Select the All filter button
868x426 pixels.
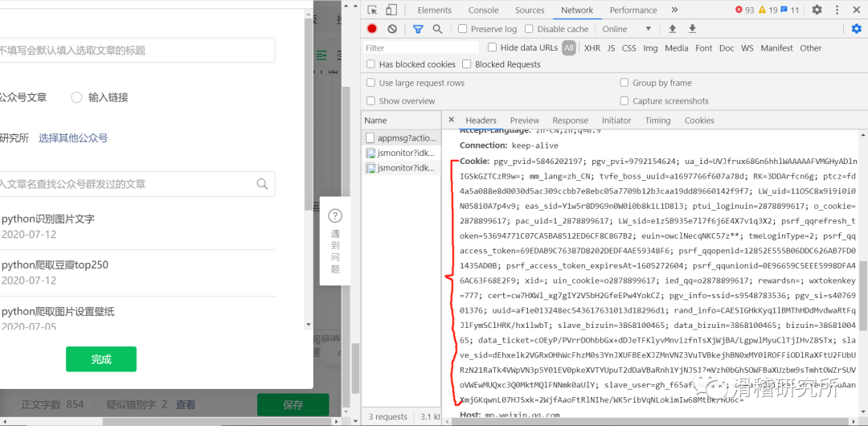568,48
